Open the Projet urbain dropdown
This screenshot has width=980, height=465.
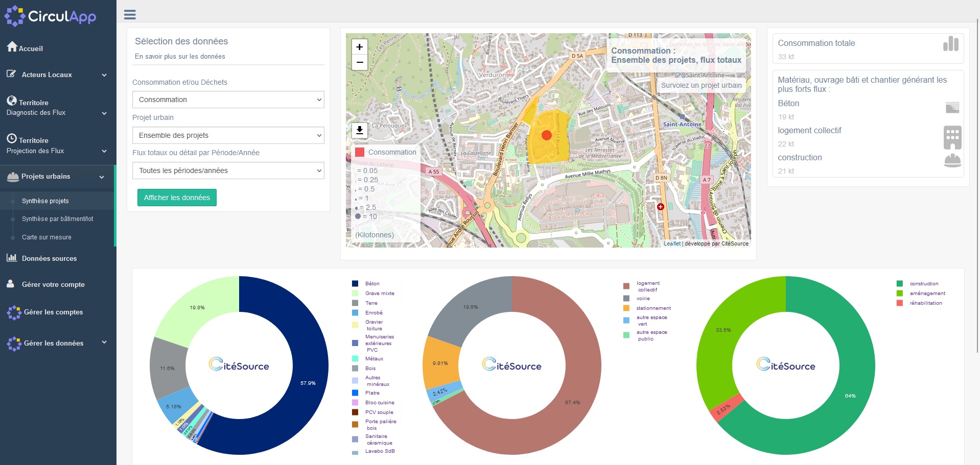click(x=228, y=135)
